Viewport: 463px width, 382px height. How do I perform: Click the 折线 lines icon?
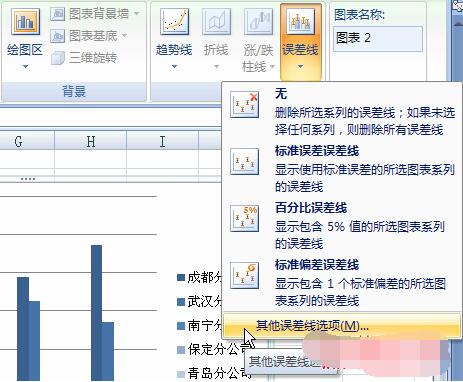click(216, 22)
